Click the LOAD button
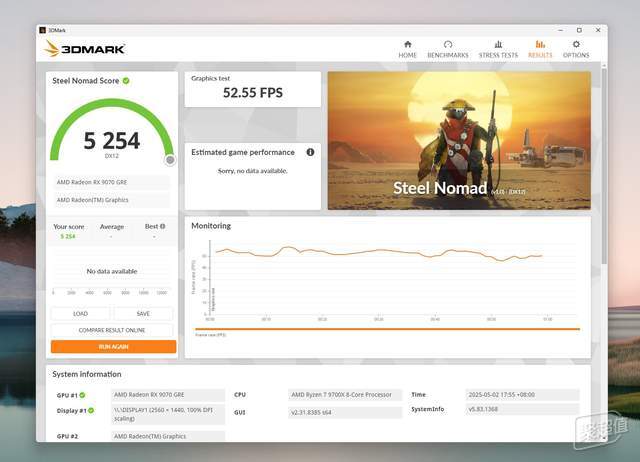 (x=80, y=313)
